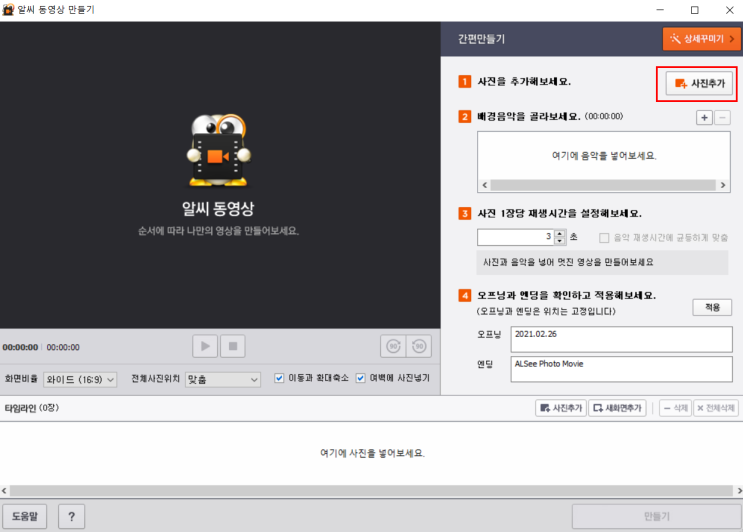
Task: Rotate photo 90 degrees counterclockwise
Action: (x=419, y=346)
